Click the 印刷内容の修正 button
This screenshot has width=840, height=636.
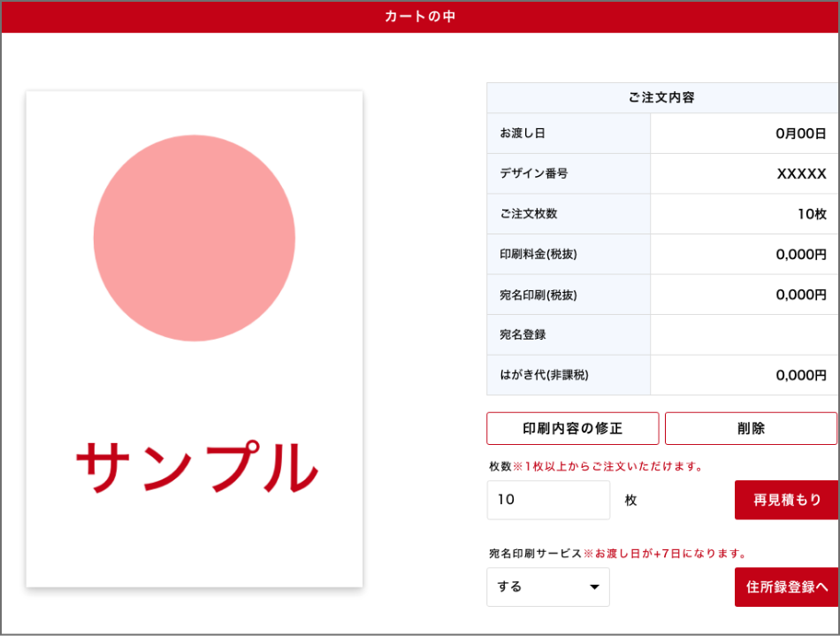coord(572,428)
